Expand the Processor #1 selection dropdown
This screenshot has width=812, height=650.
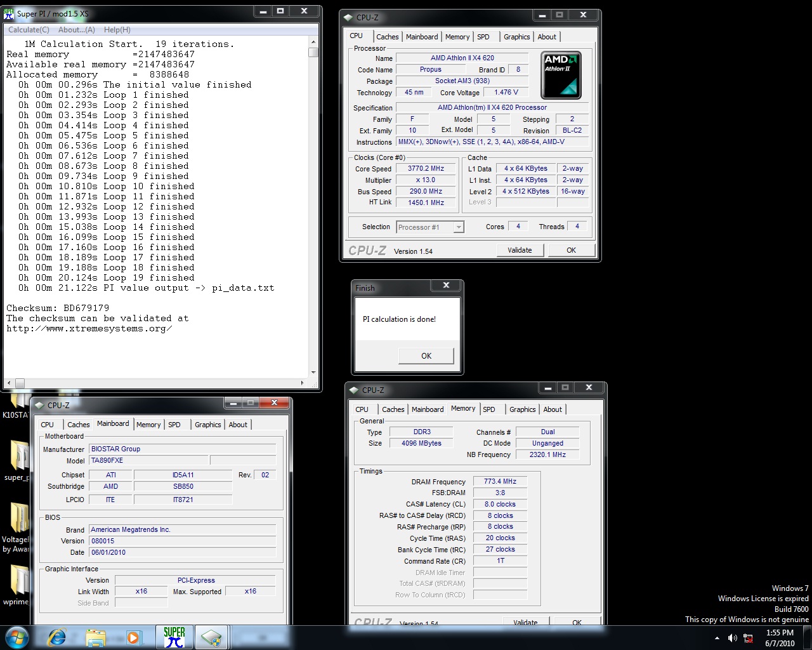click(x=459, y=227)
